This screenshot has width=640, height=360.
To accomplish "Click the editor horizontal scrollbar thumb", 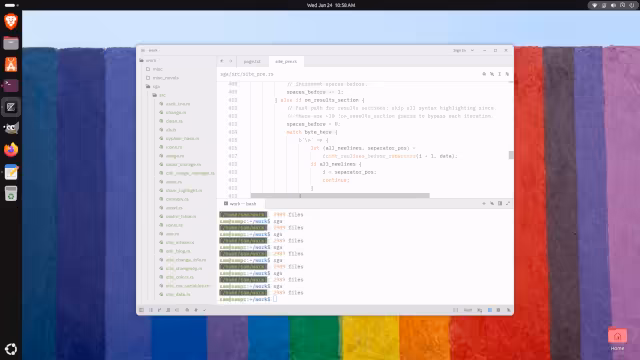I will pos(340,196).
